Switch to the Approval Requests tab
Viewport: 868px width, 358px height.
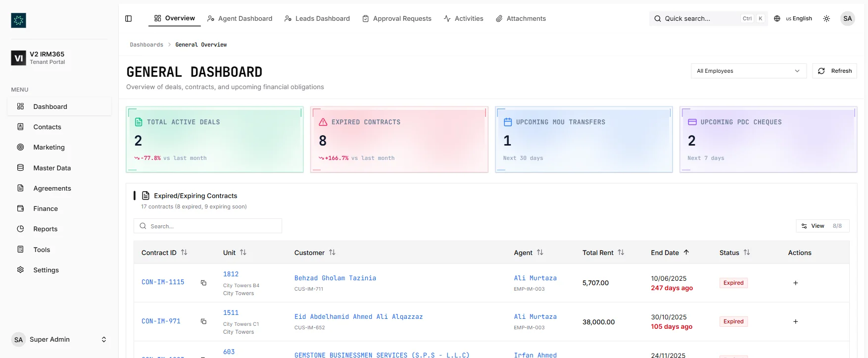(x=397, y=19)
